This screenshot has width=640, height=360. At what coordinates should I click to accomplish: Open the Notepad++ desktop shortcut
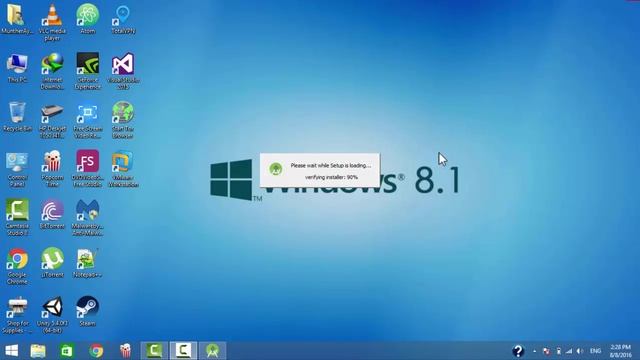pyautogui.click(x=87, y=263)
